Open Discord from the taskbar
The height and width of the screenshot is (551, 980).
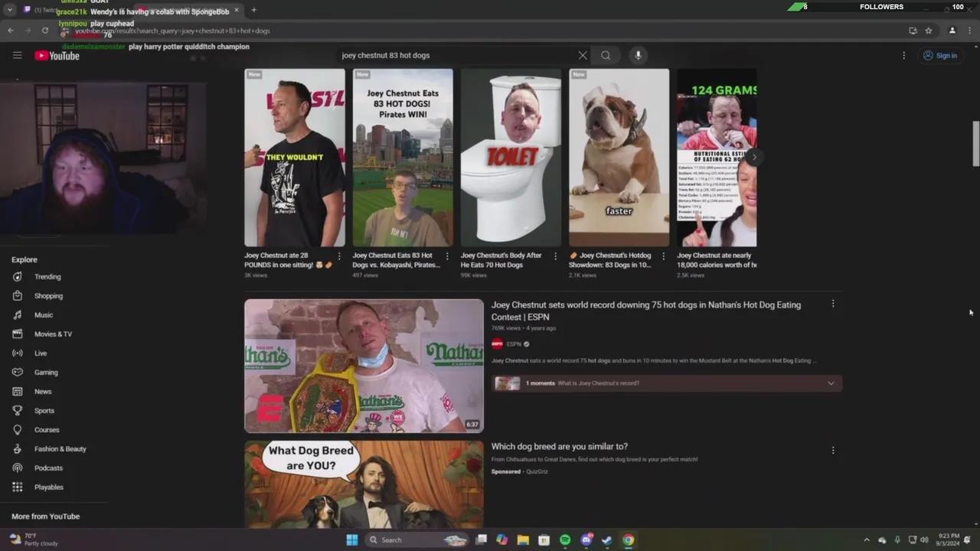click(x=586, y=540)
